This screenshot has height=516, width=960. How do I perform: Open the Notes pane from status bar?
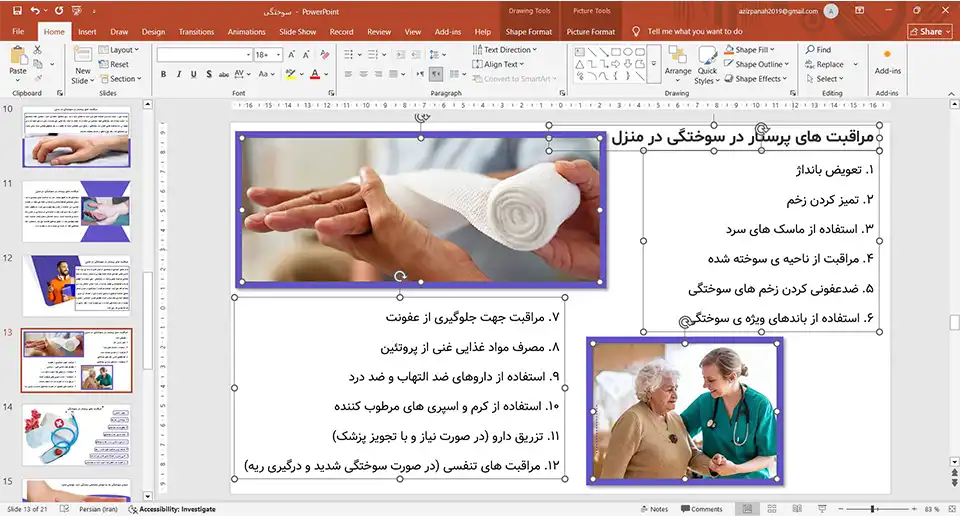[654, 509]
